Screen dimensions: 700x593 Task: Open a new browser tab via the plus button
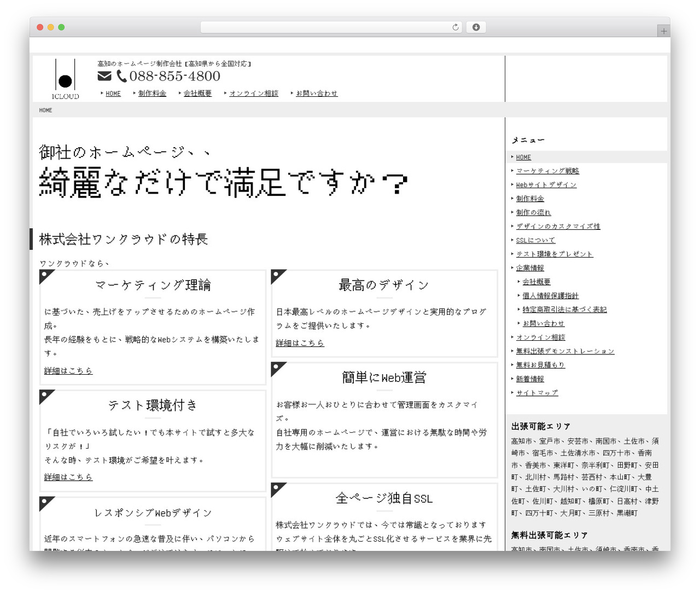(664, 31)
